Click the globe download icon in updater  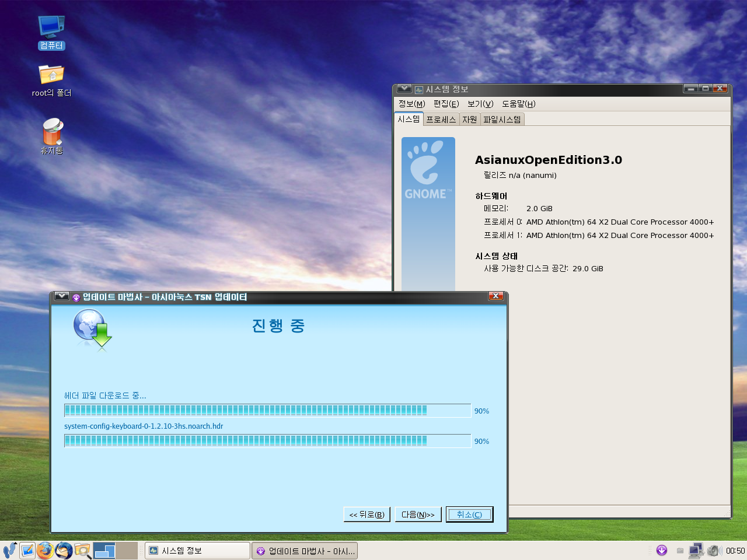pos(92,330)
